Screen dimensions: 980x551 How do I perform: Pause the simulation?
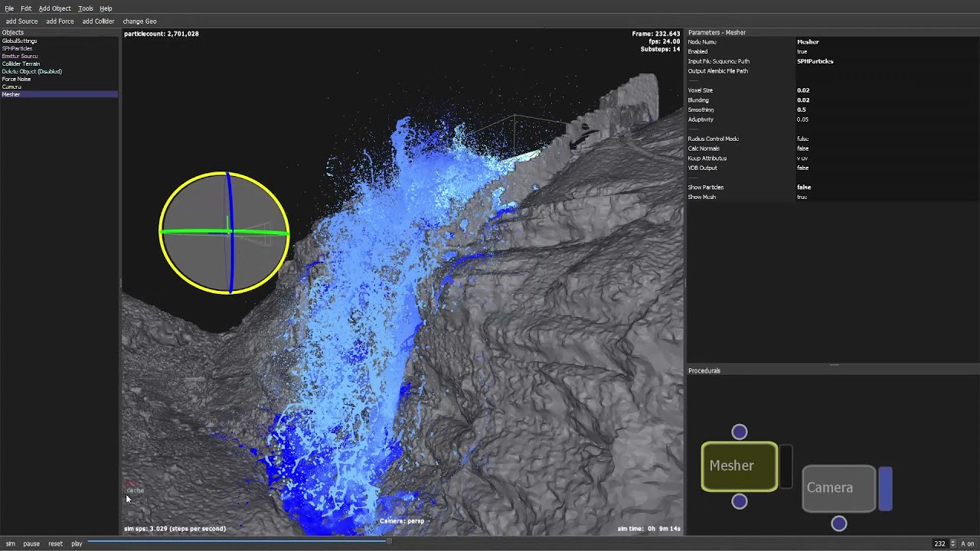pos(31,543)
